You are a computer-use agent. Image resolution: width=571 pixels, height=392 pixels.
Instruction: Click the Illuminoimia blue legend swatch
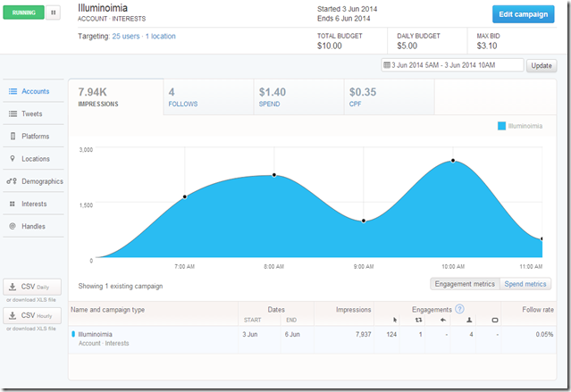(500, 127)
